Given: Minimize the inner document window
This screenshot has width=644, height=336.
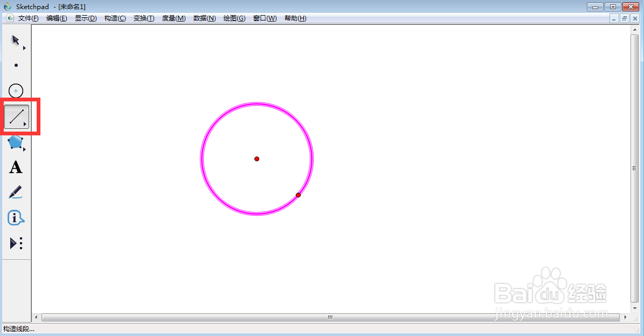Looking at the screenshot, I should (x=614, y=18).
